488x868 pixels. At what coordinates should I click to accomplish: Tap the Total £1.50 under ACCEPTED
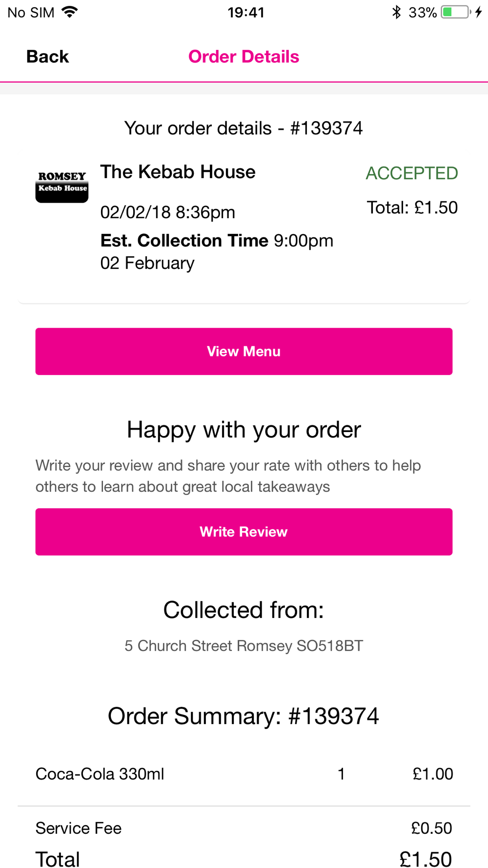[412, 207]
